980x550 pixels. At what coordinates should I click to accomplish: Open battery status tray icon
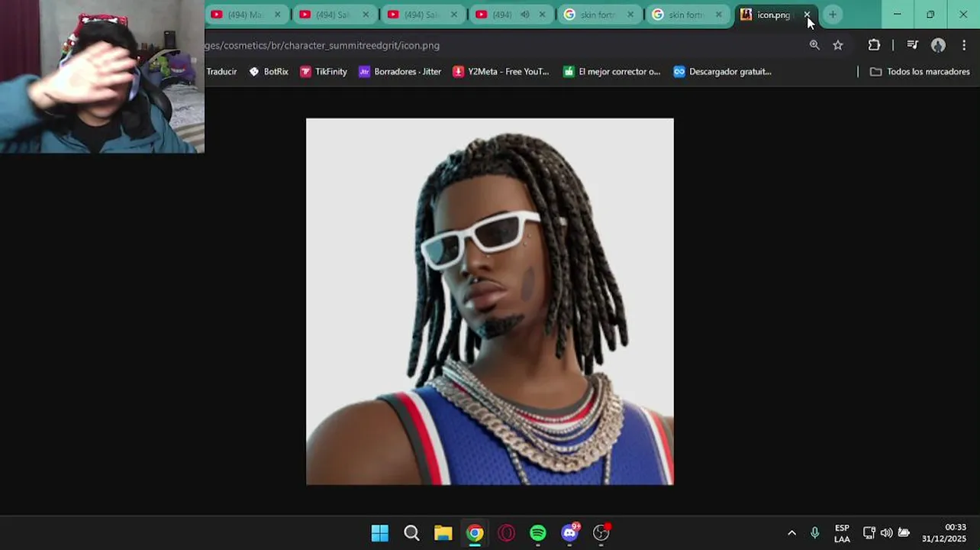click(904, 533)
